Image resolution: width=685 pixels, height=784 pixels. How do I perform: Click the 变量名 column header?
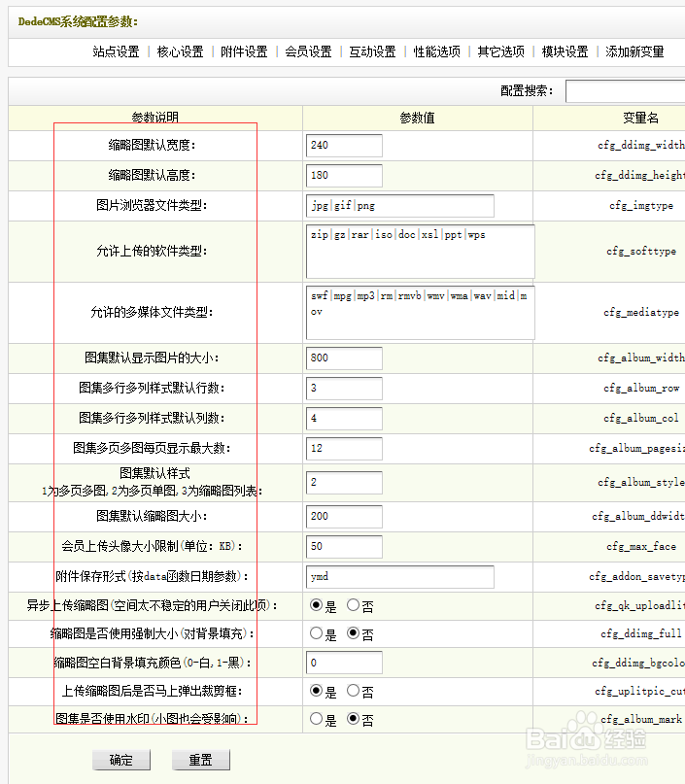coord(640,118)
